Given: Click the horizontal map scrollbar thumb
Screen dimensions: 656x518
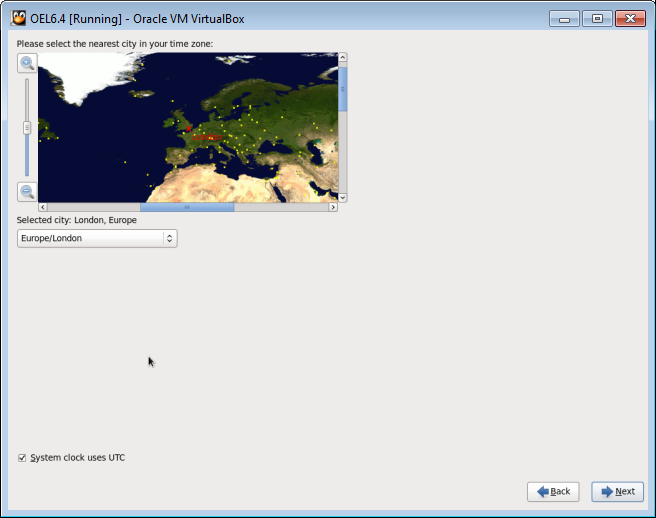Looking at the screenshot, I should point(187,207).
